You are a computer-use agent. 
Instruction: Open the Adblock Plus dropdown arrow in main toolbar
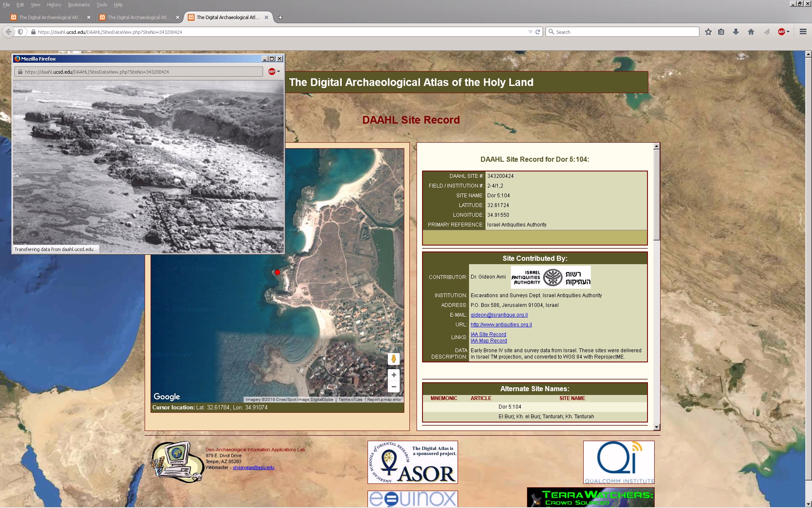788,32
